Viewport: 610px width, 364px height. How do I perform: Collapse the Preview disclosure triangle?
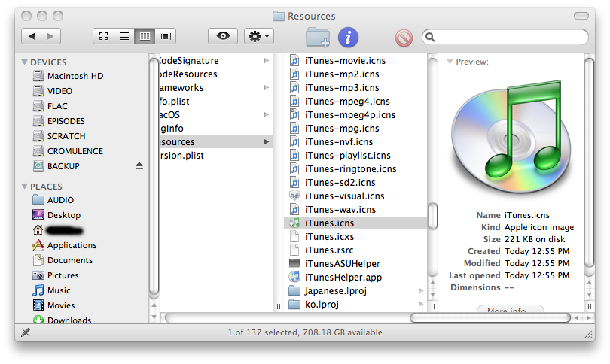tap(450, 62)
